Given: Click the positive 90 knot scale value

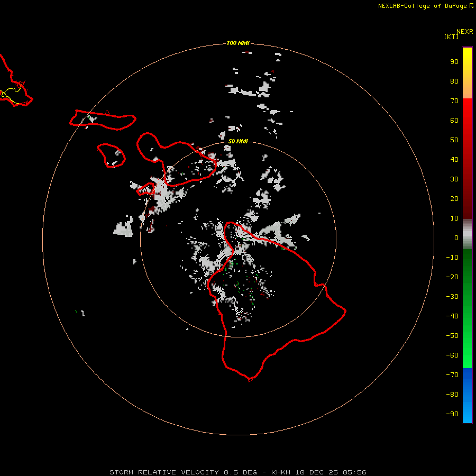Looking at the screenshot, I should coord(454,62).
